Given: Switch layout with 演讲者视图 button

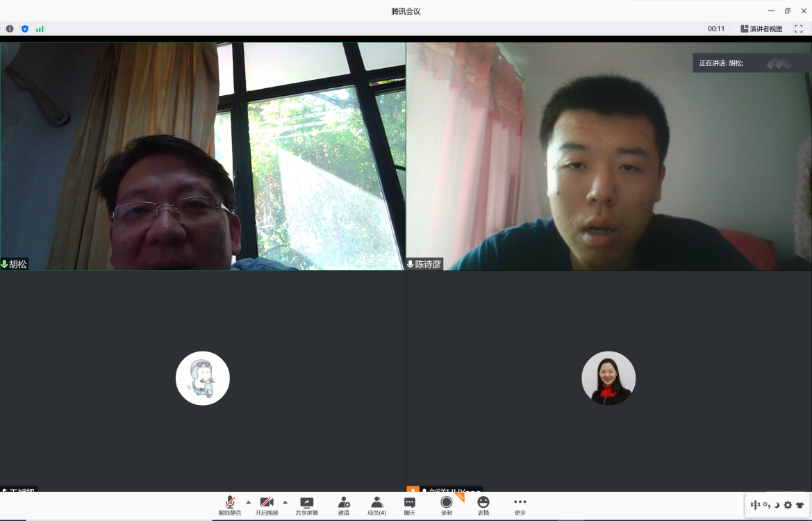Looking at the screenshot, I should (761, 29).
